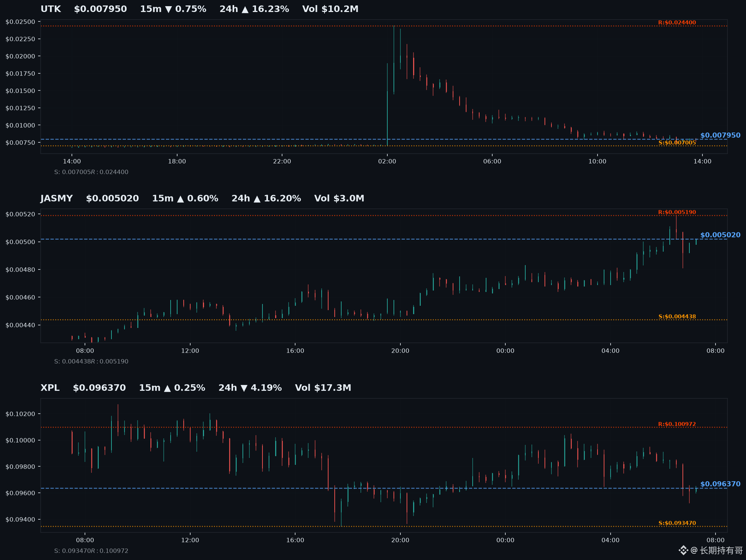Click the 22:00 time label on UTK chart
This screenshot has width=746, height=560.
[282, 162]
